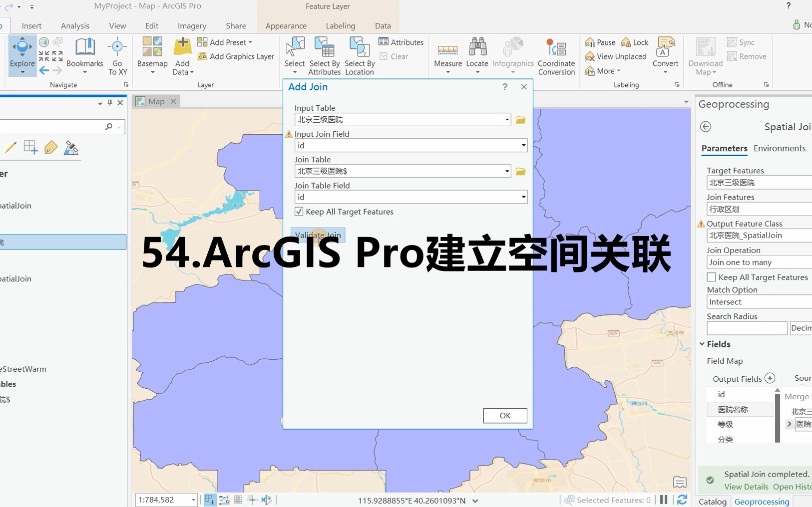Image resolution: width=812 pixels, height=507 pixels.
Task: Switch to the Environments tab
Action: tap(780, 148)
